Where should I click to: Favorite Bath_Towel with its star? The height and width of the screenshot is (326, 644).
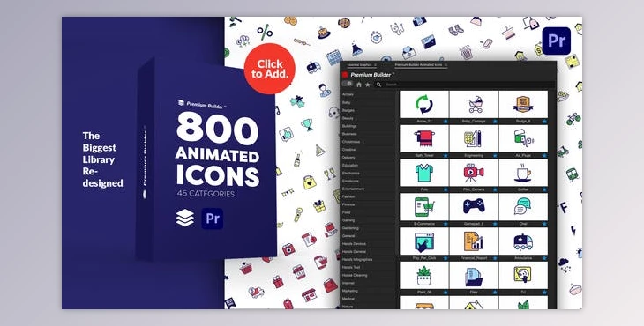pyautogui.click(x=446, y=156)
